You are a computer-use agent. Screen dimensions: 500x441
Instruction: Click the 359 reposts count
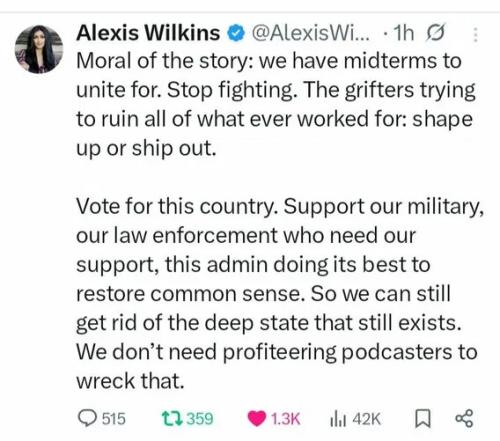point(200,419)
